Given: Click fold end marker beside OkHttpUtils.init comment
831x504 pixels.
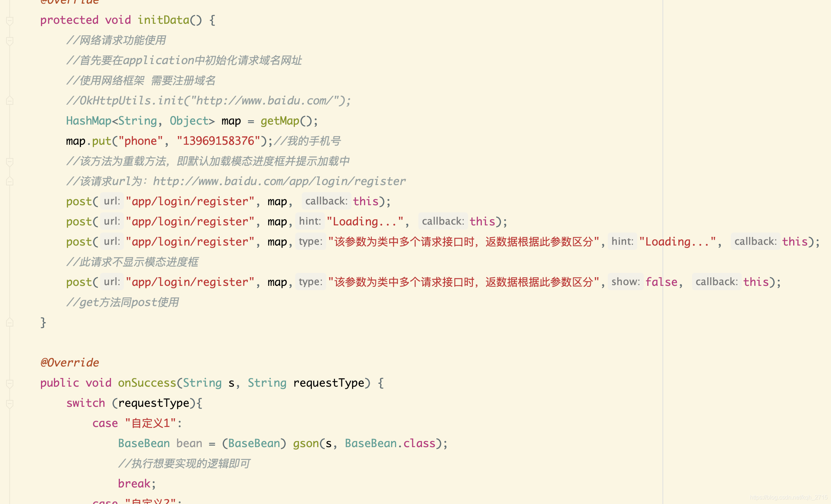Looking at the screenshot, I should click(x=10, y=101).
